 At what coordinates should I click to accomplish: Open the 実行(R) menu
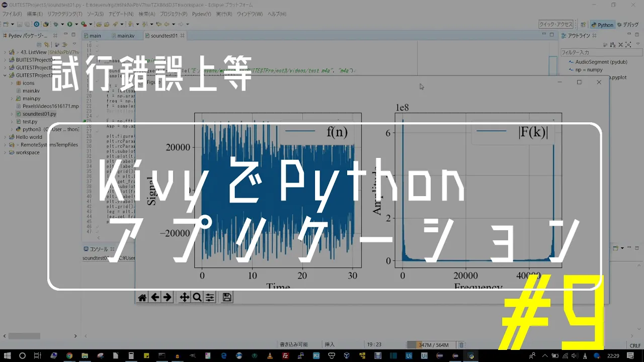224,14
